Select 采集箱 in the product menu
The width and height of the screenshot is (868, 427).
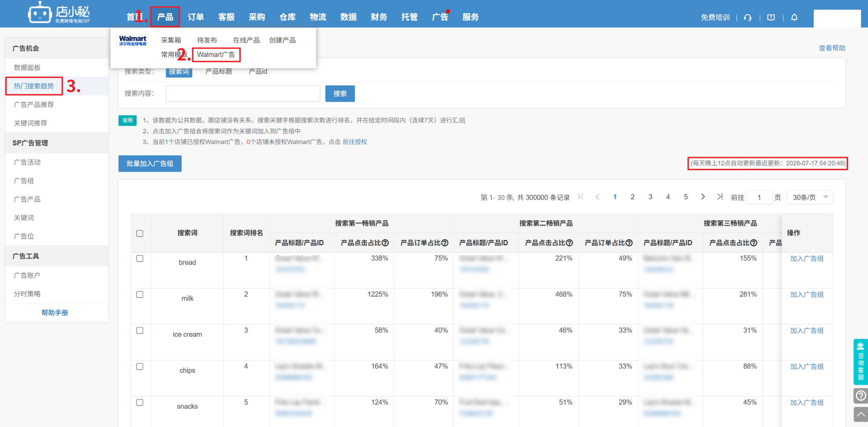click(x=171, y=40)
